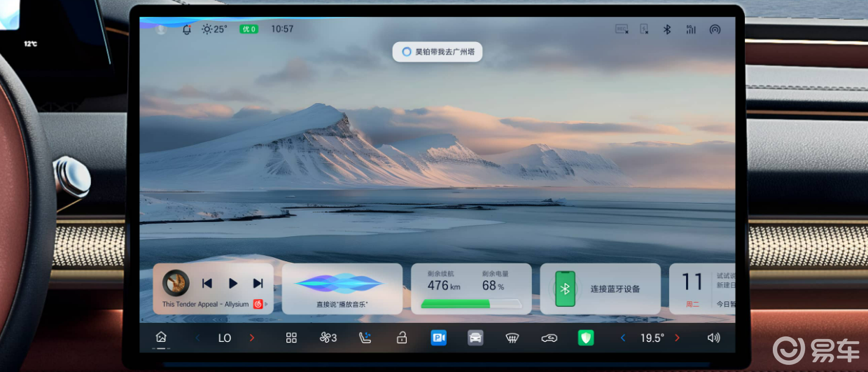Tap the charging status icon
This screenshot has height=372, width=868.
pyautogui.click(x=645, y=29)
